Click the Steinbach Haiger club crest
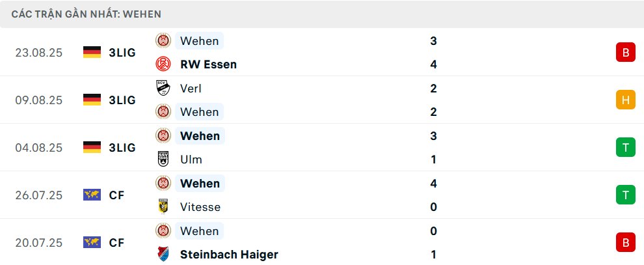 [x=162, y=254]
